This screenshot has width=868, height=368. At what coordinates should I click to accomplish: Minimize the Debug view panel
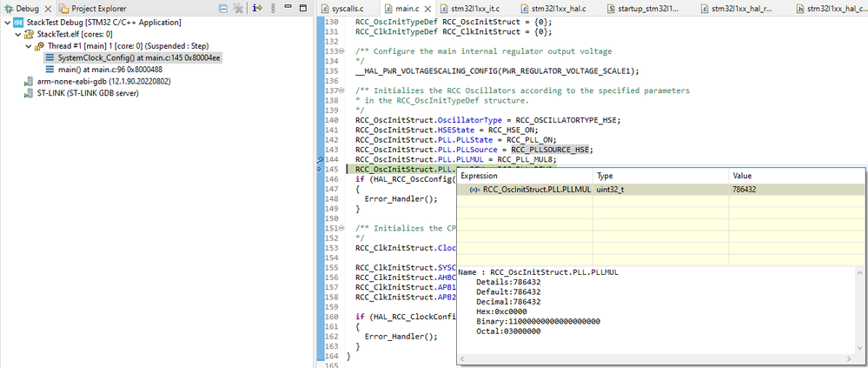288,7
